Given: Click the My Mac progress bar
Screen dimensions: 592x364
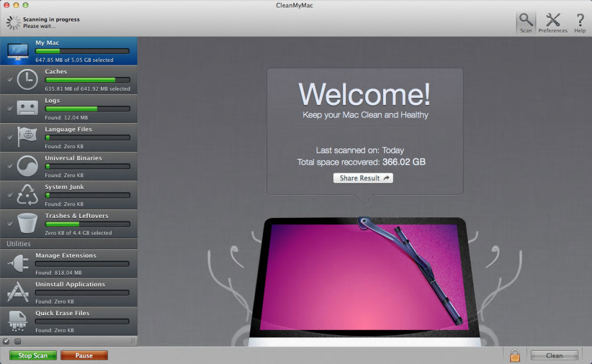Looking at the screenshot, I should (82, 51).
